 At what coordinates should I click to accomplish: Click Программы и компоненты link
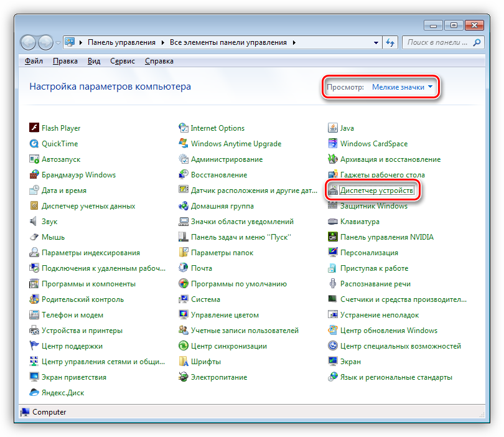tap(89, 284)
